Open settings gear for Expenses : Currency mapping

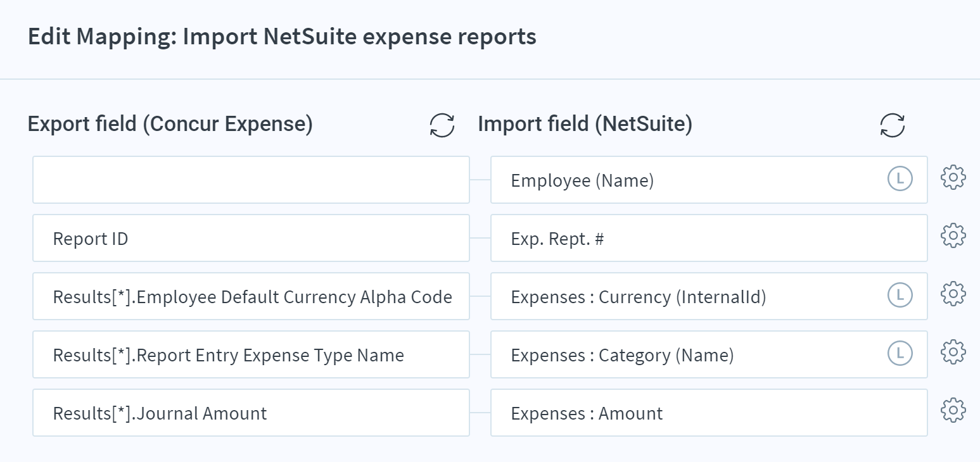[953, 294]
